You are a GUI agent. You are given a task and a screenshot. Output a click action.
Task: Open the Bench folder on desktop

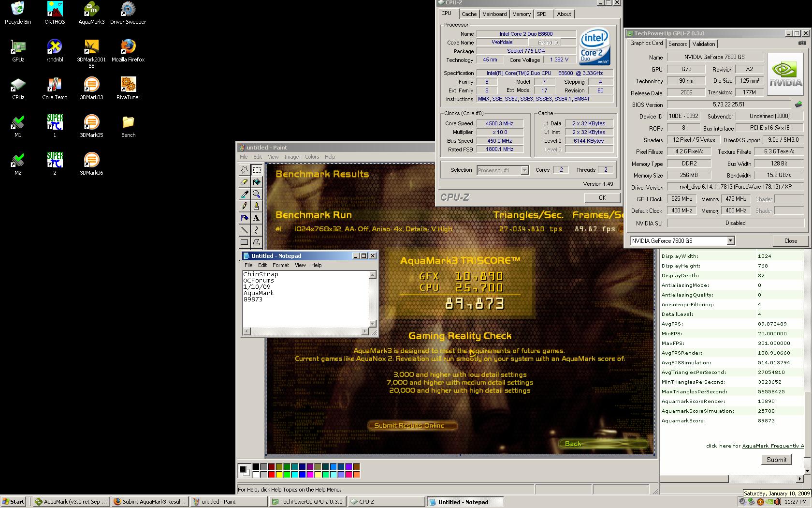pyautogui.click(x=128, y=126)
